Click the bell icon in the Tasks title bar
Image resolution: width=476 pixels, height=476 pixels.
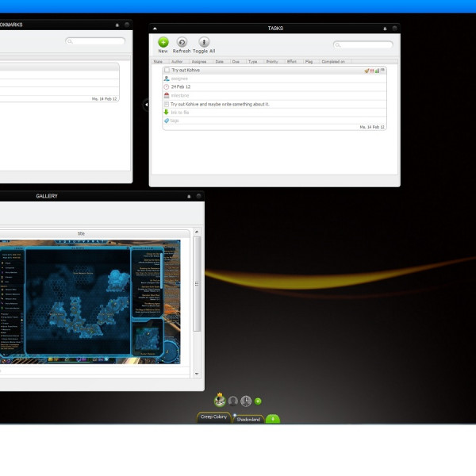pyautogui.click(x=385, y=28)
